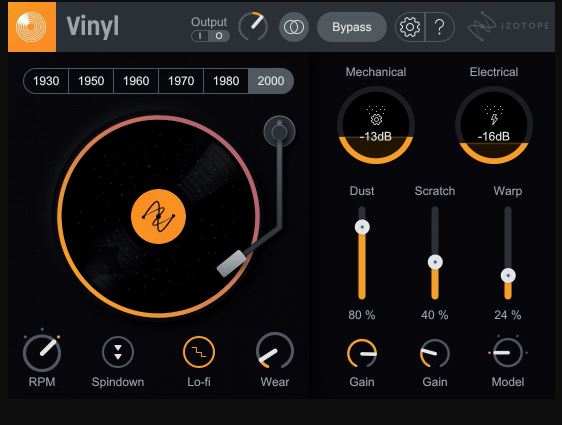Switch Output toggle to O

[219, 36]
